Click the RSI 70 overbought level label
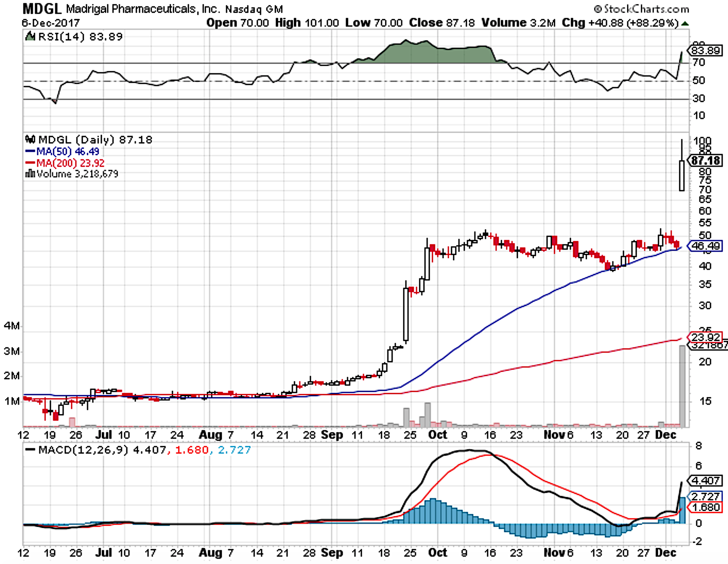The width and height of the screenshot is (728, 564). tap(699, 63)
